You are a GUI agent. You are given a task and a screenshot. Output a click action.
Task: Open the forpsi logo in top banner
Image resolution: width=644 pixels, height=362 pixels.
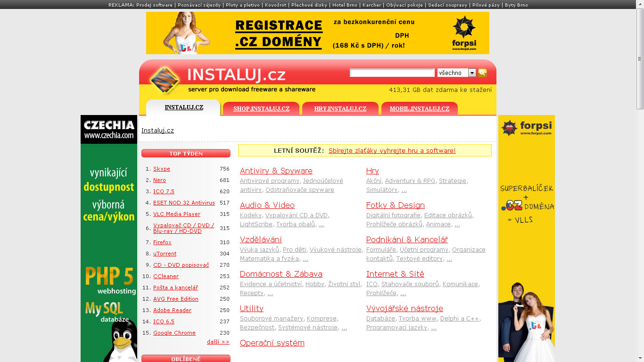464,33
